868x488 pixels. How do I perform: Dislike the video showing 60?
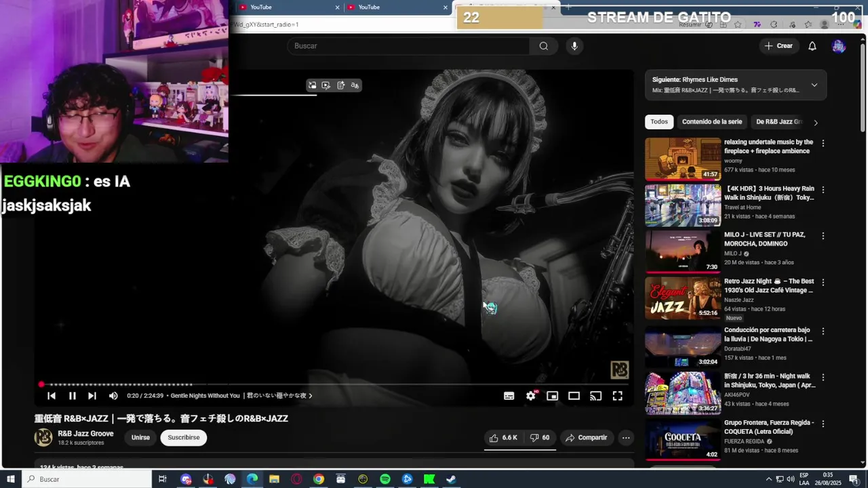pyautogui.click(x=540, y=438)
